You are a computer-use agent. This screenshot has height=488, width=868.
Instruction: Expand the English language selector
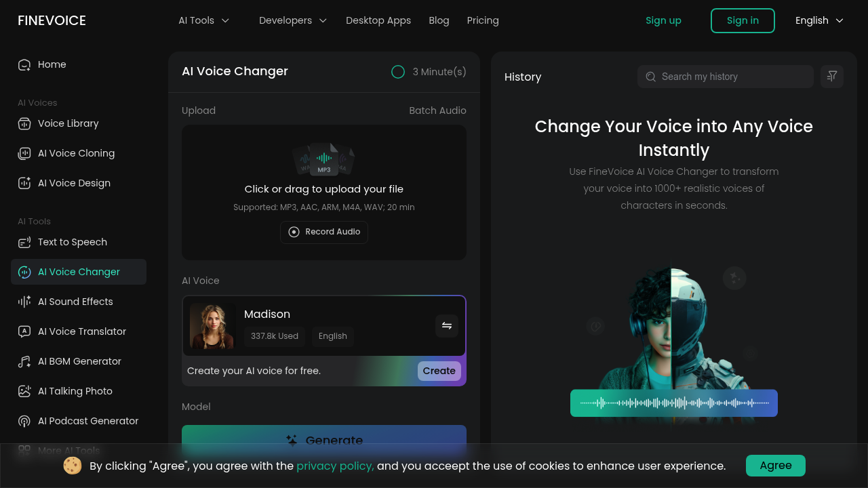(x=819, y=20)
